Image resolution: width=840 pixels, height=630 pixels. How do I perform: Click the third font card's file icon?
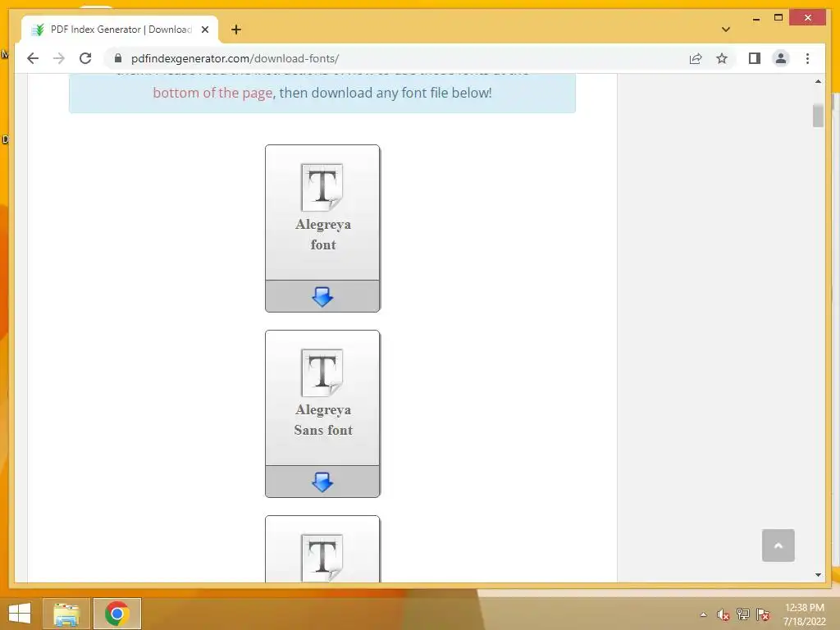coord(322,557)
